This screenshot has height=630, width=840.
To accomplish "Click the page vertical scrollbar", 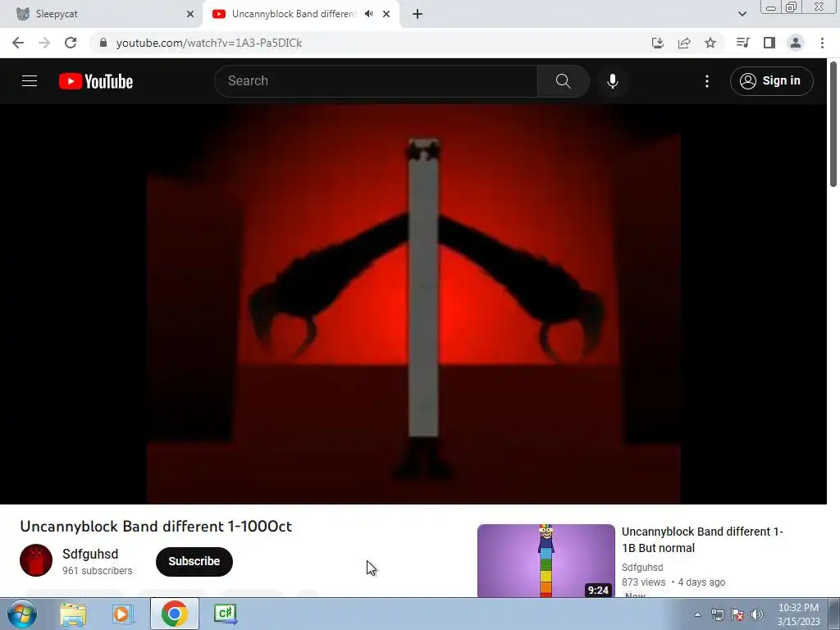I will click(x=833, y=125).
